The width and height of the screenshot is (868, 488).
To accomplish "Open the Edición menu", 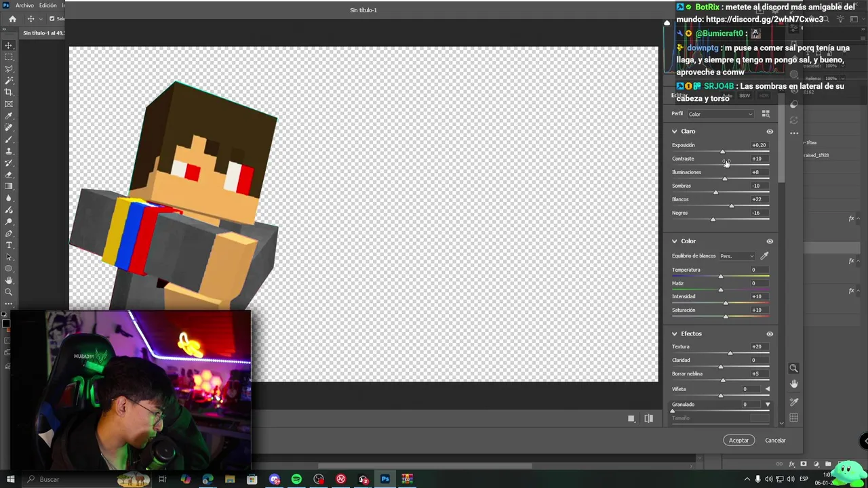I will tap(48, 5).
